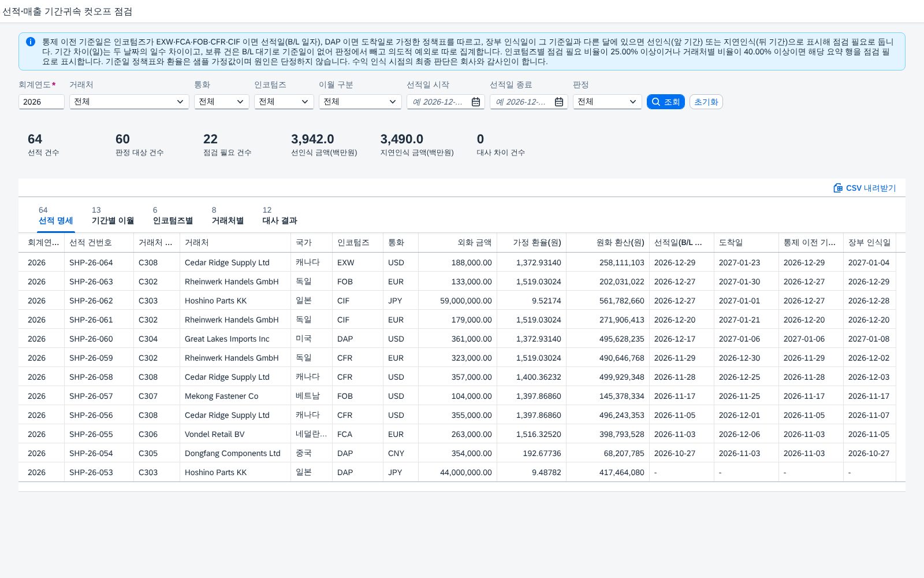Open calendar picker for 선적일 시작

tap(476, 102)
